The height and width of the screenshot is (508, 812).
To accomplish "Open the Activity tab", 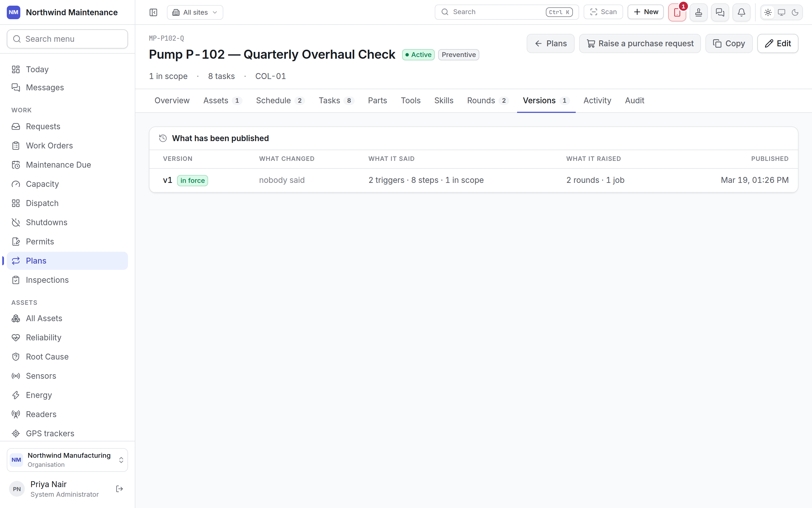I will [x=597, y=100].
